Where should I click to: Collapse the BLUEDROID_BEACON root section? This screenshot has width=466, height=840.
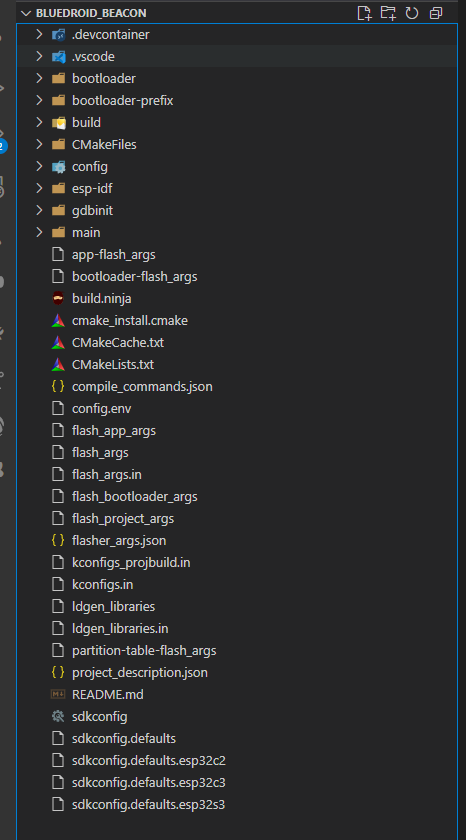(x=26, y=13)
